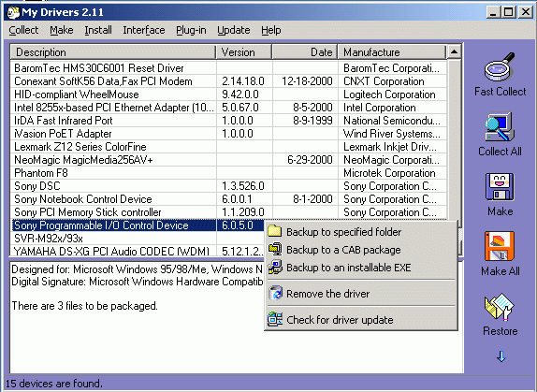
Task: Click the Make floppy disk icon
Action: coord(500,187)
